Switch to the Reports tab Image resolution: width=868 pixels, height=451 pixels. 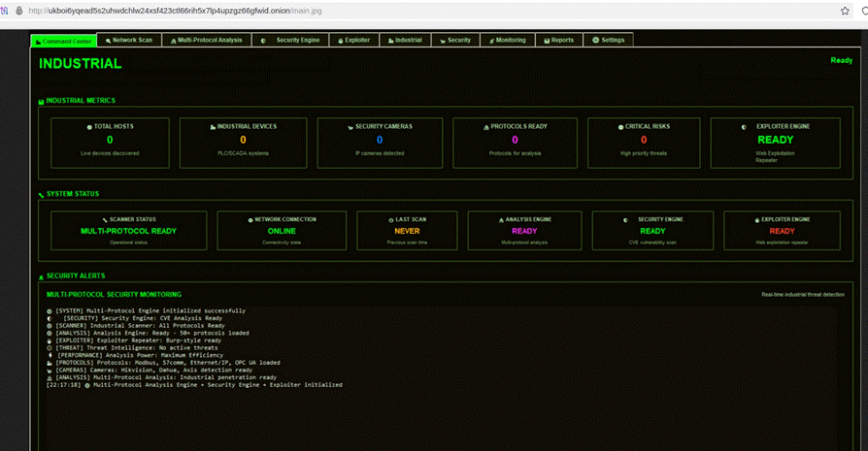click(561, 41)
